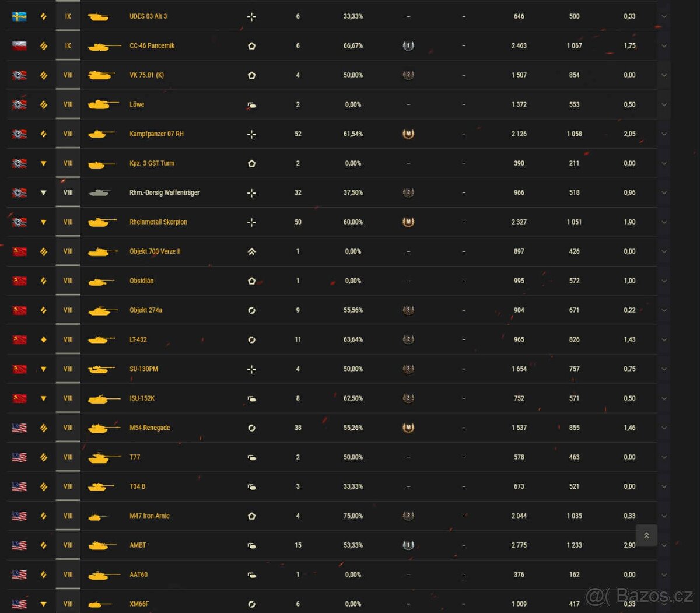Click the Swedish flag next to UDES 03 Alt 3
This screenshot has height=613, width=700.
[18, 16]
